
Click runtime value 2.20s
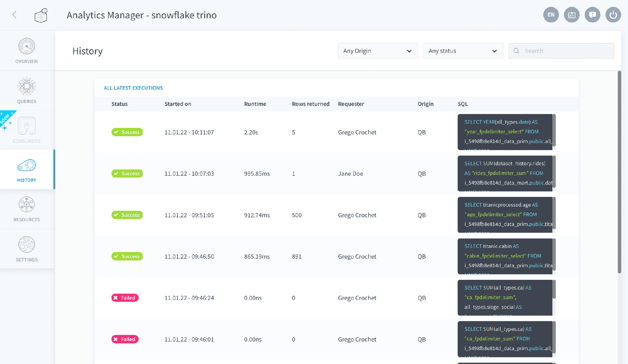coord(251,132)
